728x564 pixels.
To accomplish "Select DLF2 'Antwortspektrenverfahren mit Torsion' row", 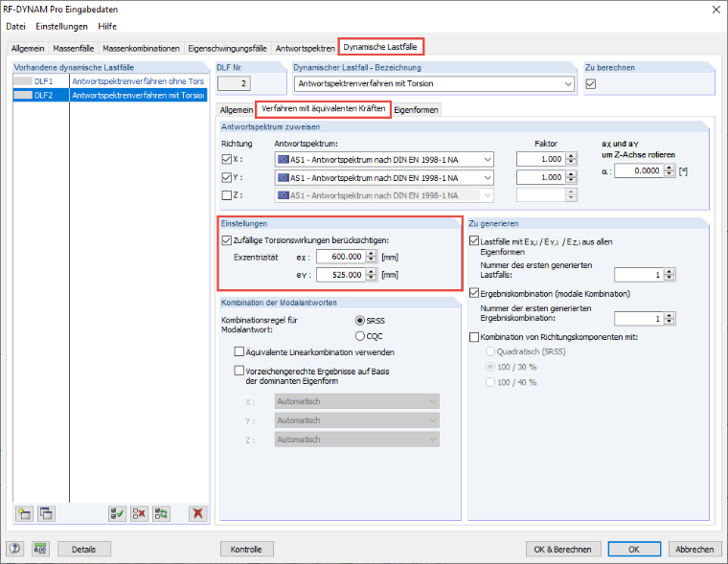I will pos(110,95).
